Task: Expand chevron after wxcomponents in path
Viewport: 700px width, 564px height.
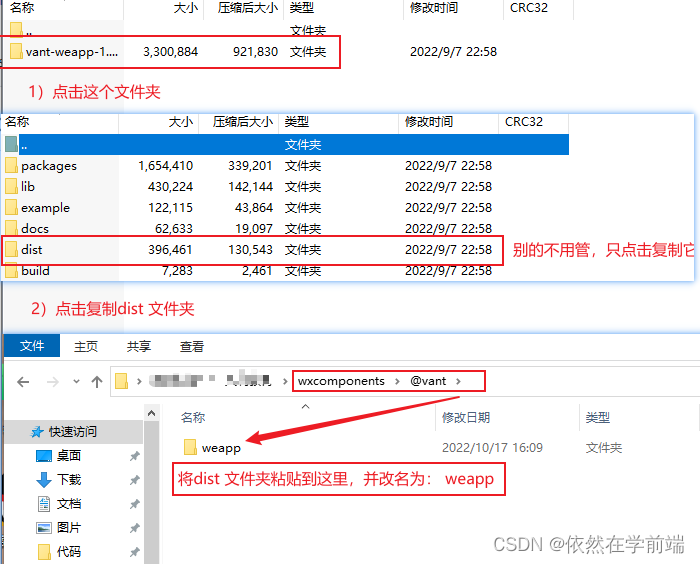Action: tap(397, 381)
